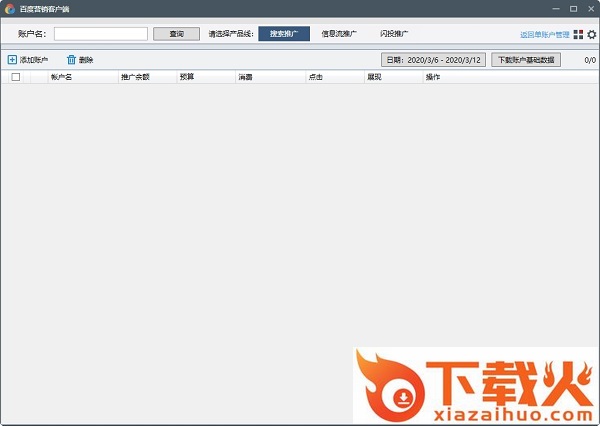Close the Baidu Marketing client window
The image size is (600, 426).
(591, 8)
